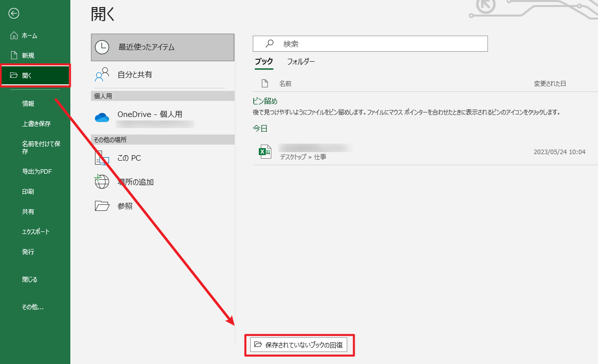Click the その他の場所 section header
Screen dimensions: 598x364
[x=162, y=140]
